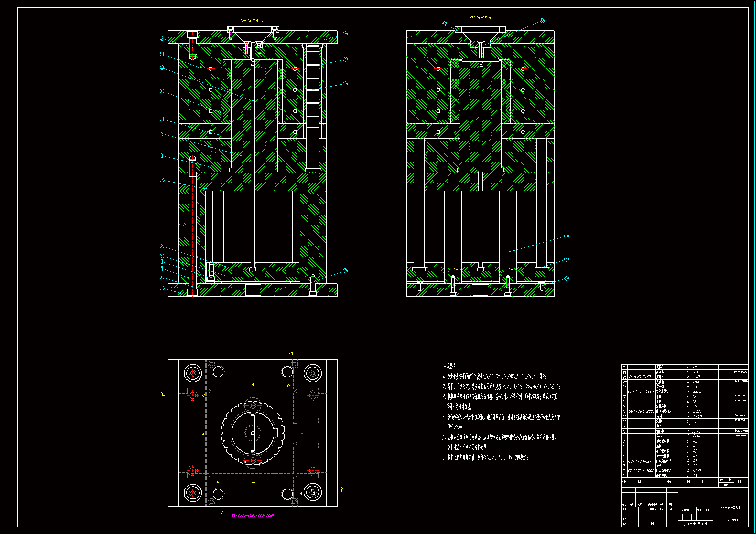Screen dimensions: 756x534
Task: Click the gear-shaped part center in plan view
Action: click(253, 433)
